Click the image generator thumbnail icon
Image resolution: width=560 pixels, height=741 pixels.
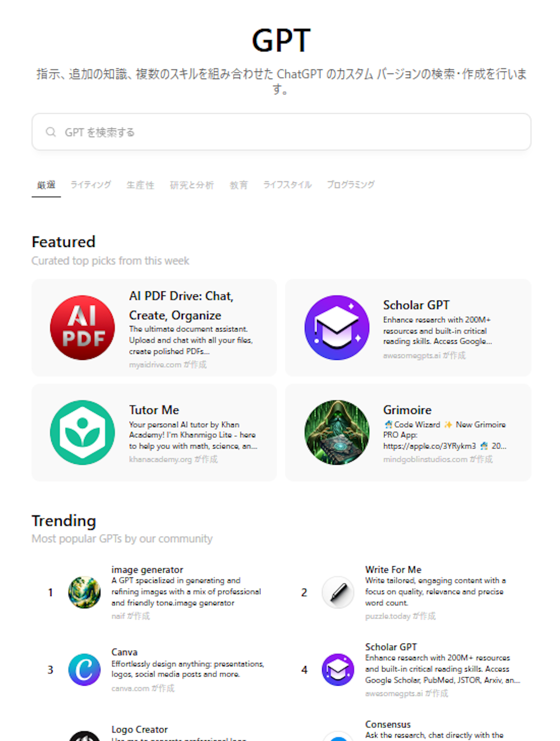[84, 592]
